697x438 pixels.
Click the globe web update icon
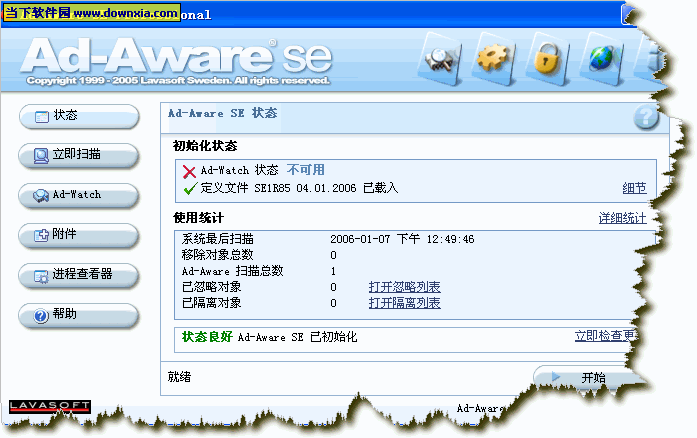(601, 59)
